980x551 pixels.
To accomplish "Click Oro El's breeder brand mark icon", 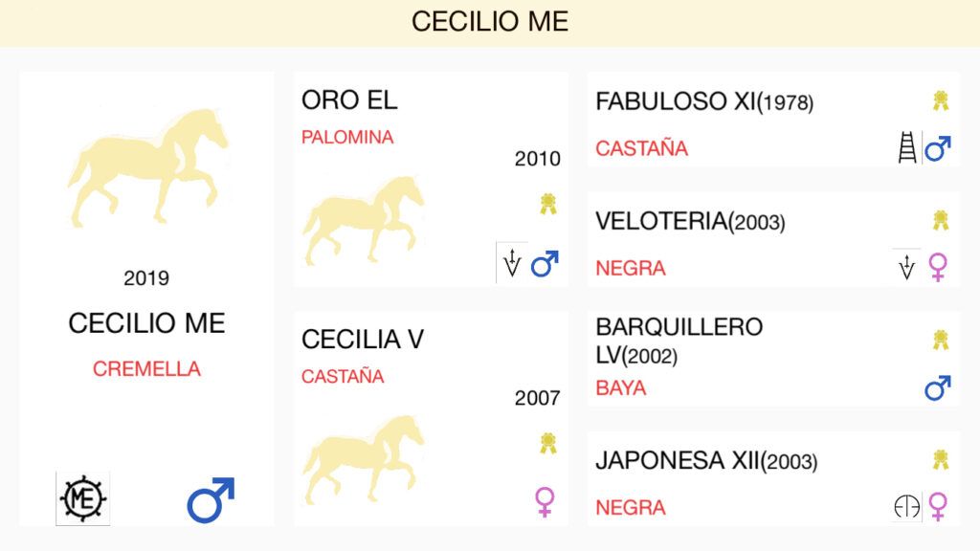I will coord(512,262).
